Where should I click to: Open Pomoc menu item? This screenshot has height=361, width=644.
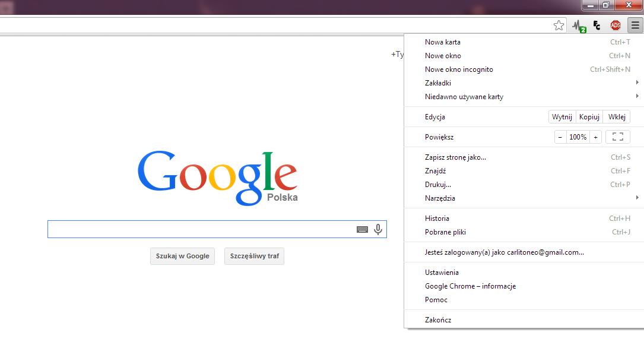coord(524,299)
